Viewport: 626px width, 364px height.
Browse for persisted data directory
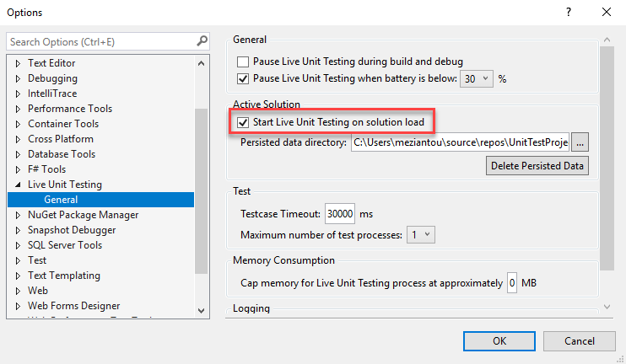pos(580,142)
